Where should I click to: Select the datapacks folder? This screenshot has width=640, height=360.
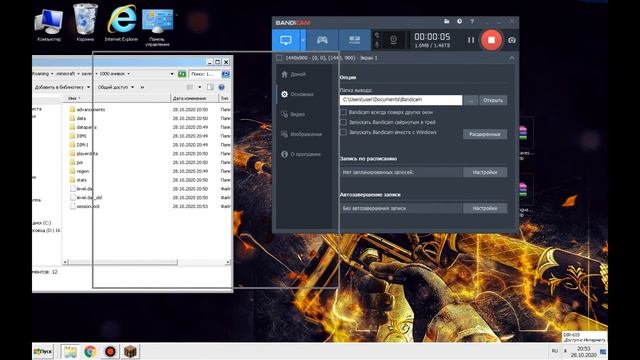[x=82, y=127]
